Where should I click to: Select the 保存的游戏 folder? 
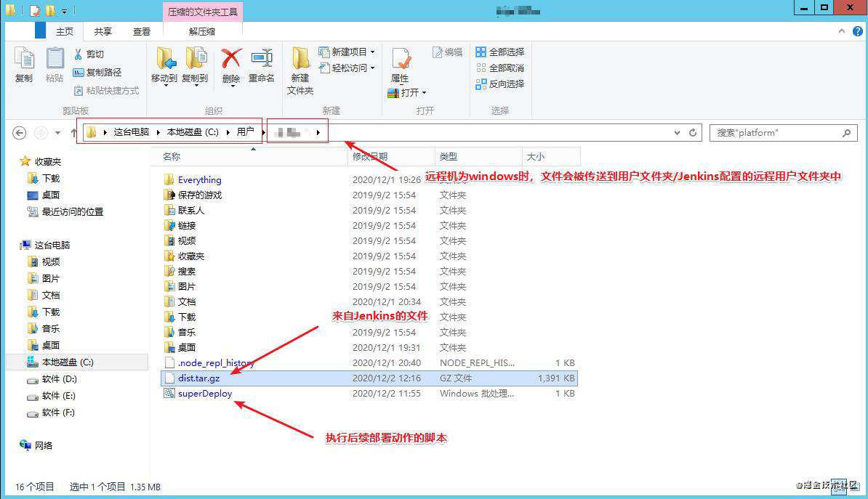[x=193, y=195]
